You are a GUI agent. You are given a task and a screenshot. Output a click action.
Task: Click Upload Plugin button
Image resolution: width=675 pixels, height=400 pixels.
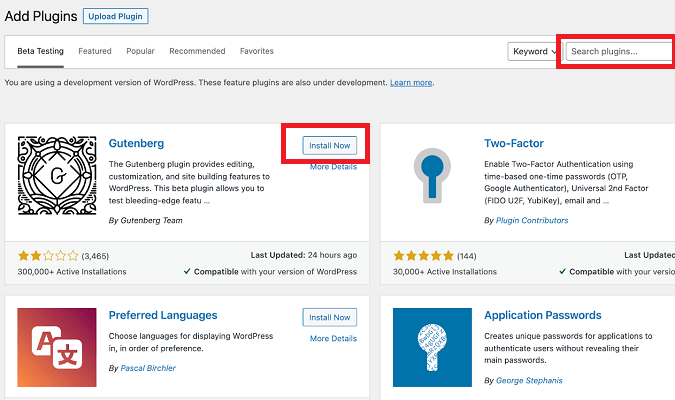pyautogui.click(x=115, y=16)
